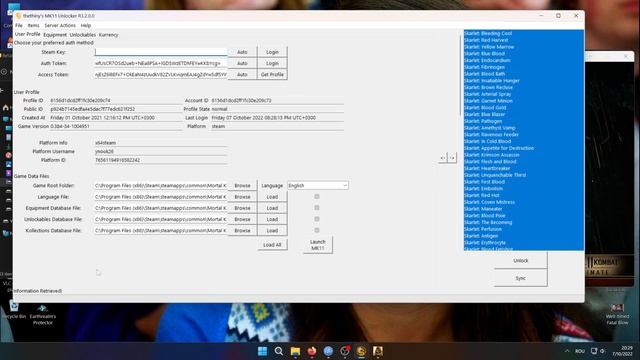Switch to the Unlockables tab
This screenshot has width=640, height=360.
(x=82, y=35)
